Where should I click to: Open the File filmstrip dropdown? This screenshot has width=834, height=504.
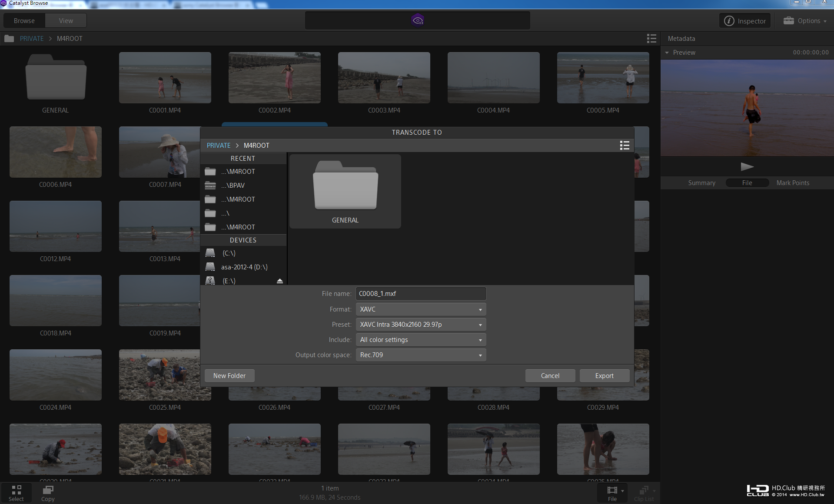coord(613,493)
